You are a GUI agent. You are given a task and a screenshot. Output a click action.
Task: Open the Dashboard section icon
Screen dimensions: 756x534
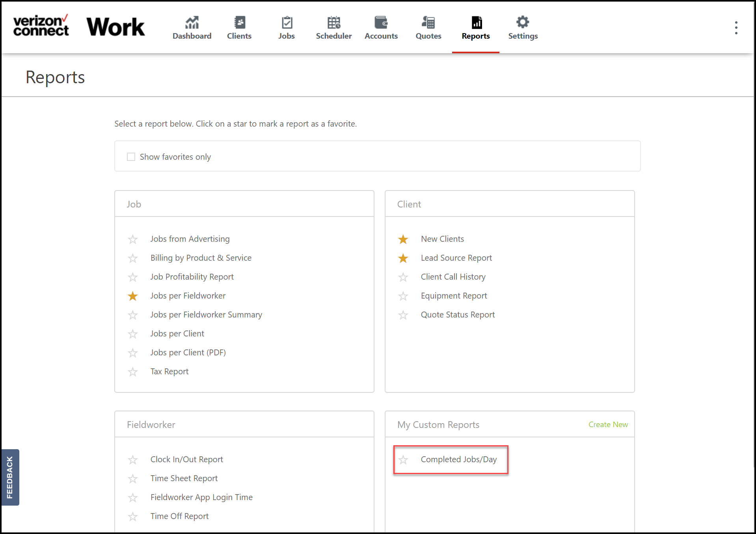tap(192, 22)
